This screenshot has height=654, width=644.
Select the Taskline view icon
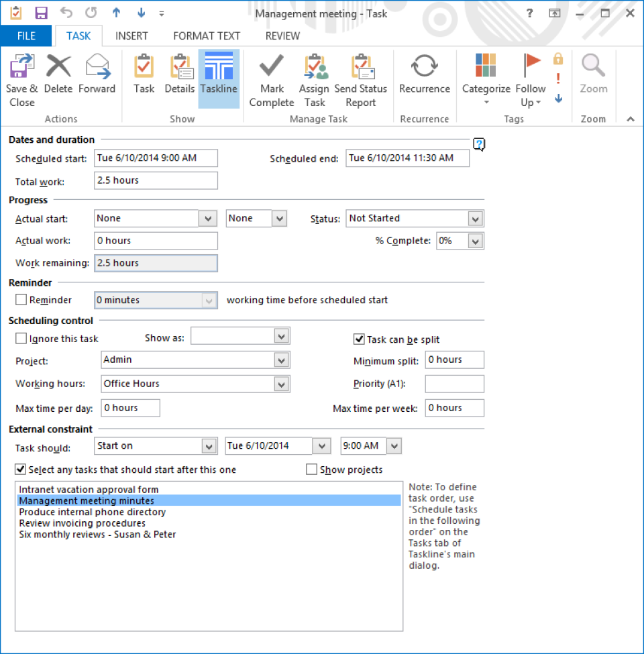coord(219,66)
